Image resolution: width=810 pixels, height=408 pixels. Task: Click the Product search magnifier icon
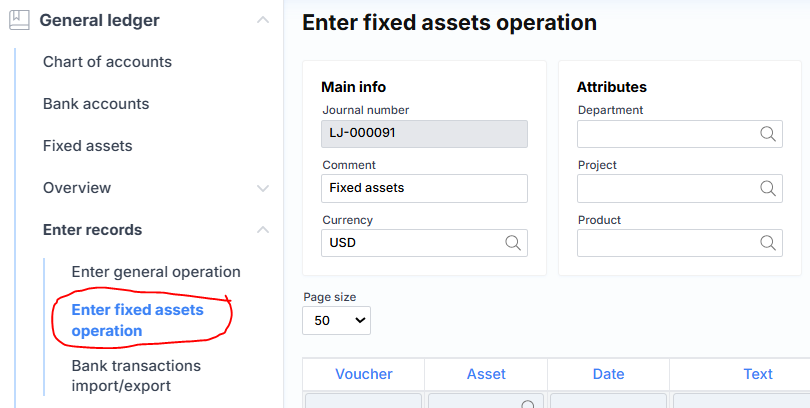[x=768, y=242]
